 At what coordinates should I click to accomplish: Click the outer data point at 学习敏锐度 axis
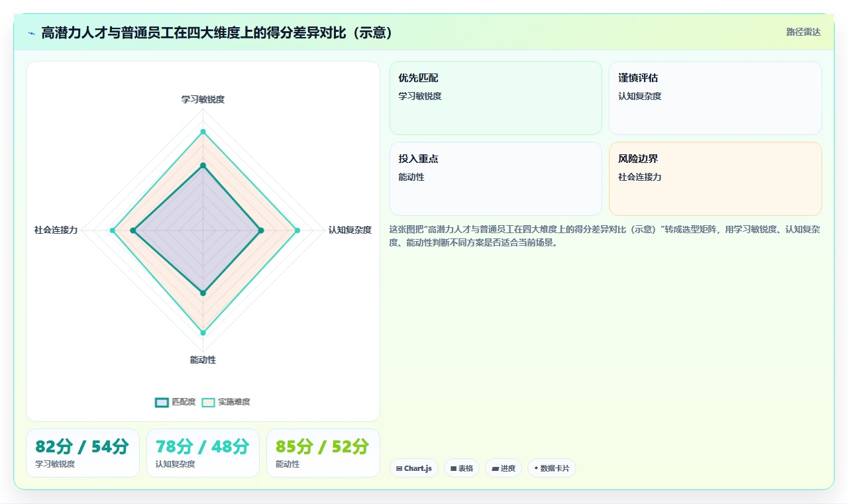pyautogui.click(x=203, y=132)
